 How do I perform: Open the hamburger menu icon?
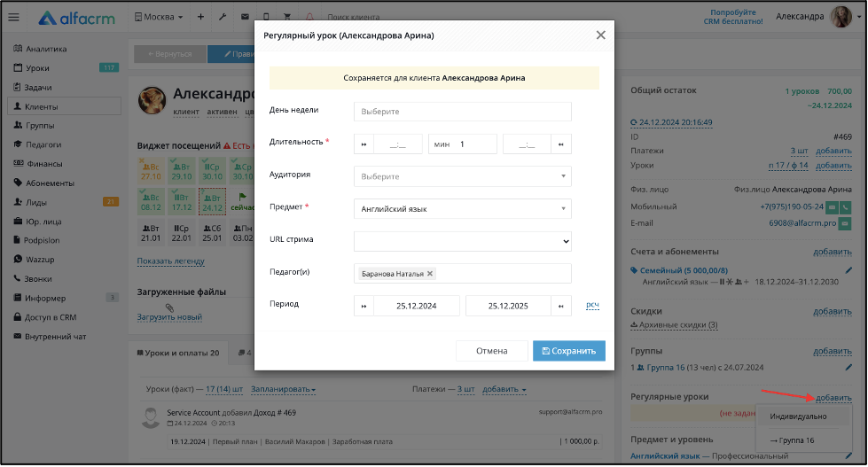click(x=14, y=17)
